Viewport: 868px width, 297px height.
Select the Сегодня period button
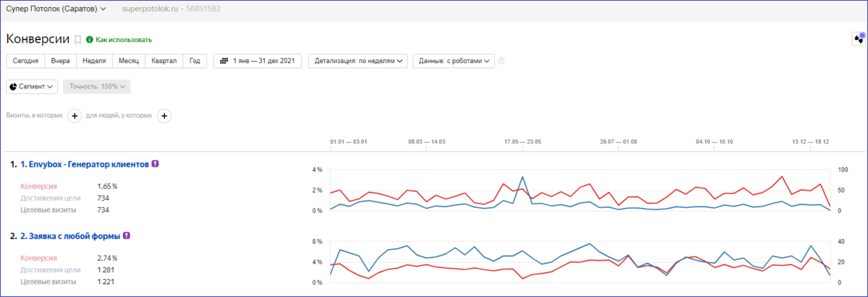click(x=25, y=62)
